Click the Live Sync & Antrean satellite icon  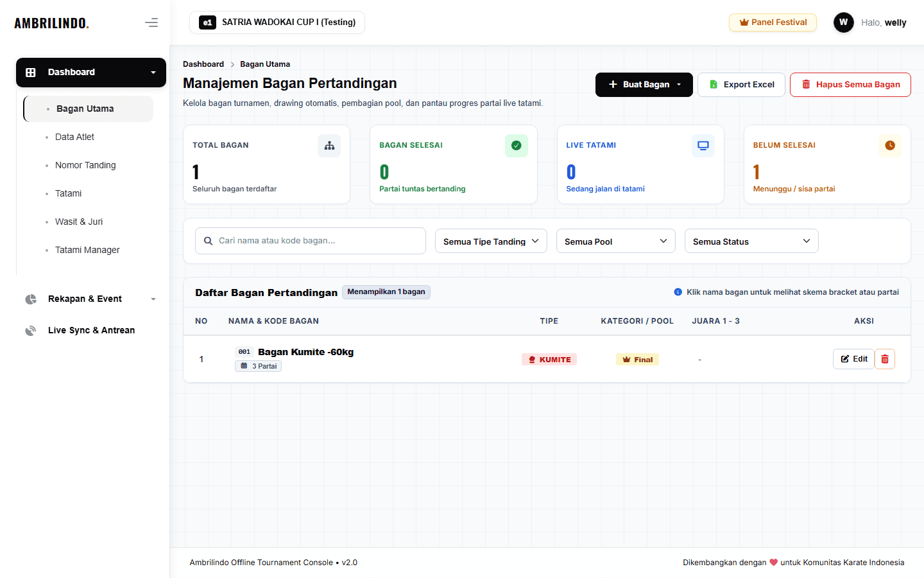point(30,331)
